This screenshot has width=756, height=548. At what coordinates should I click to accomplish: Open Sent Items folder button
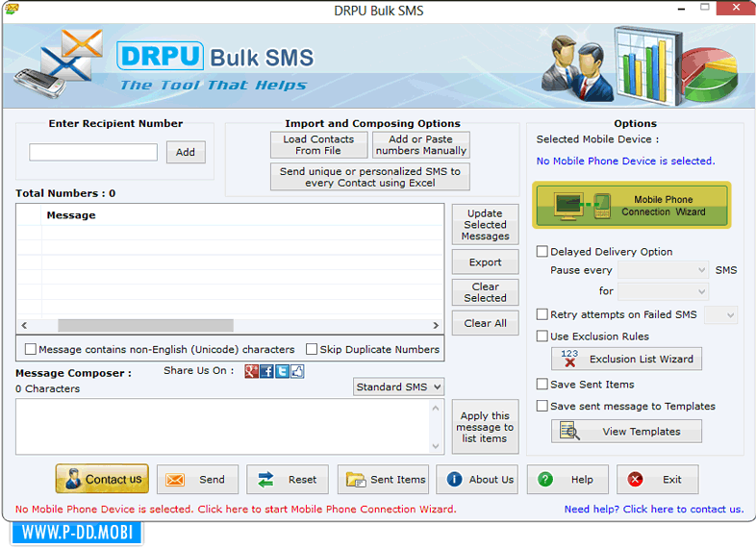(x=384, y=480)
